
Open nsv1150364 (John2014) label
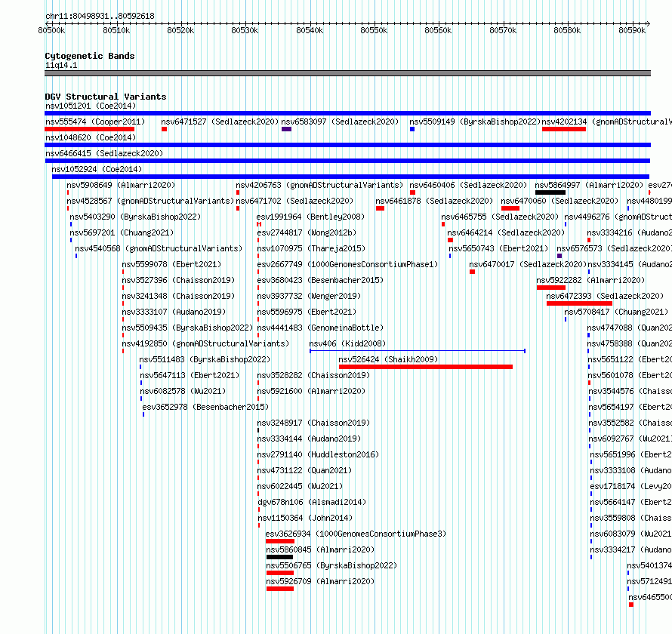(305, 518)
